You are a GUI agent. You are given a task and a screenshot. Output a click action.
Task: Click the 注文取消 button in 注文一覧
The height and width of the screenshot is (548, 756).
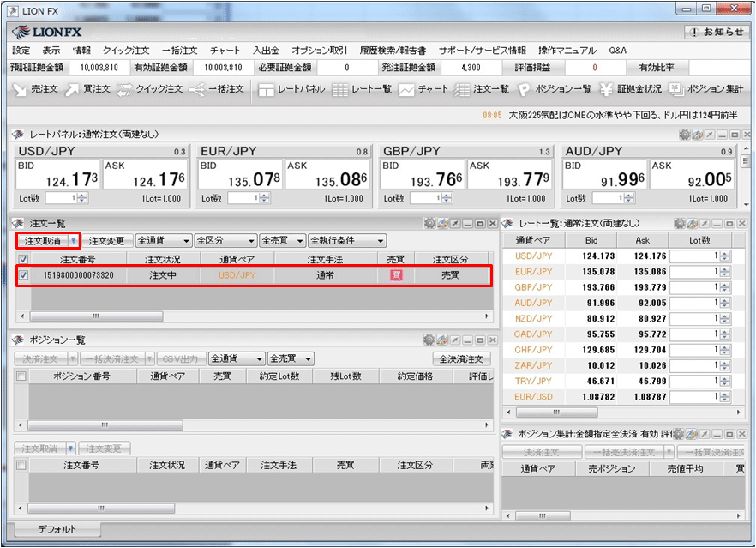coord(43,241)
